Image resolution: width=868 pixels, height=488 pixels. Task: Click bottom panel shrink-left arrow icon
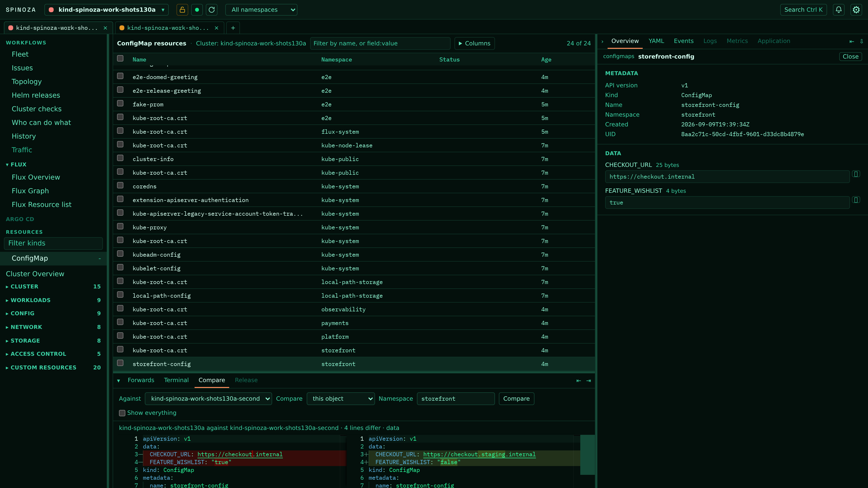(x=579, y=381)
